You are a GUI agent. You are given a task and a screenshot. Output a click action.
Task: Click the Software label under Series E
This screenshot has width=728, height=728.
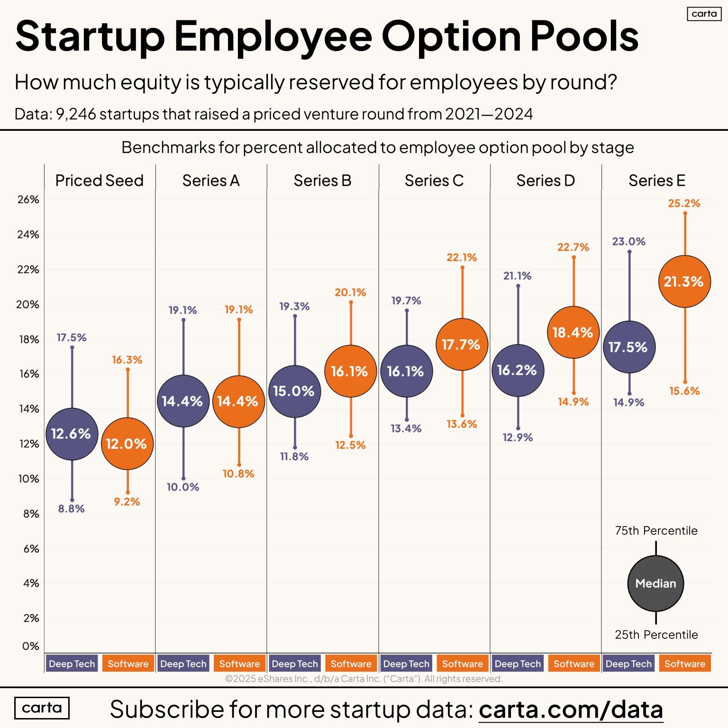click(x=684, y=664)
